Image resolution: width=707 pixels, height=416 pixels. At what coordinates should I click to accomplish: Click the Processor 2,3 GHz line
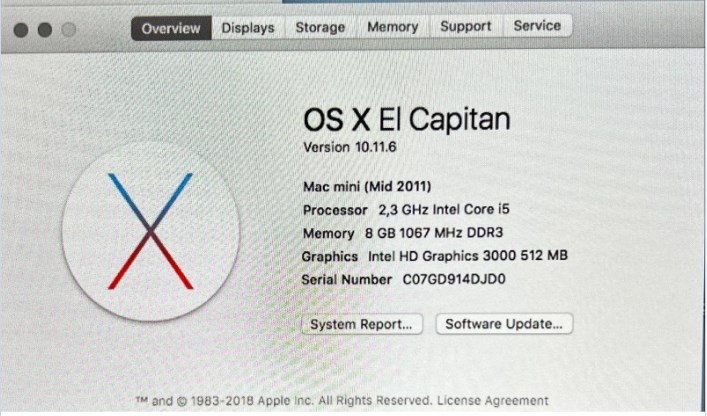[x=412, y=210]
